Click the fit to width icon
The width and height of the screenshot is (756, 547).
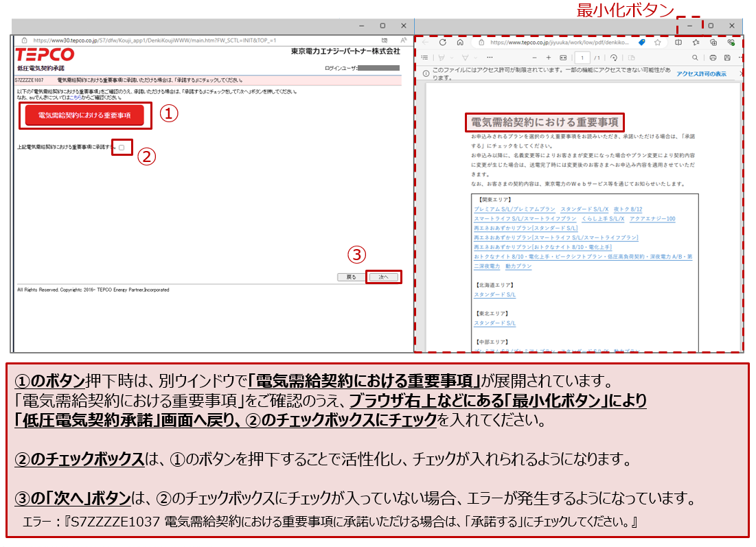pyautogui.click(x=563, y=58)
